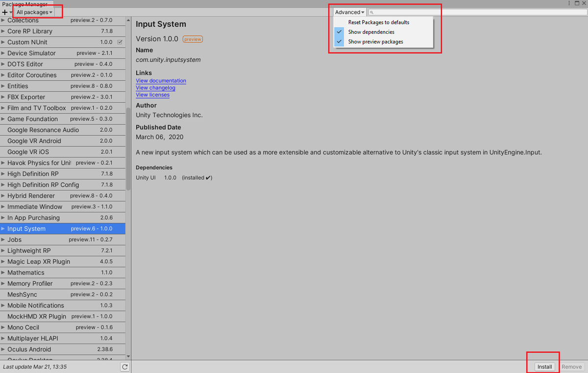Screen dimensions: 588x373
Task: Open the All packages filter dropdown
Action: coord(34,12)
